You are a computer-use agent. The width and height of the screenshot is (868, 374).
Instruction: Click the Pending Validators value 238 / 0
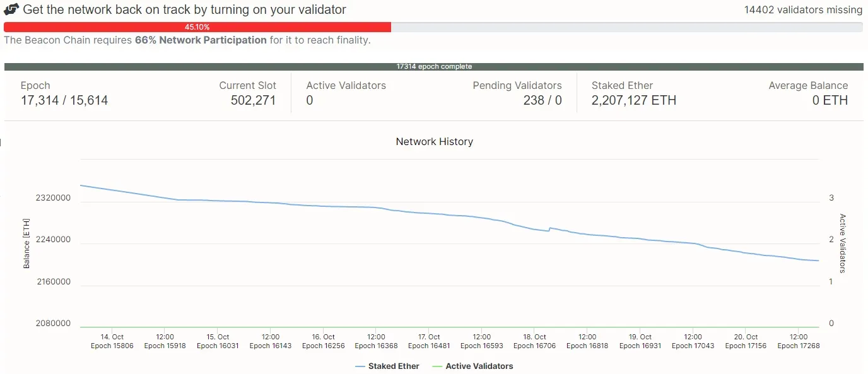[x=542, y=100]
